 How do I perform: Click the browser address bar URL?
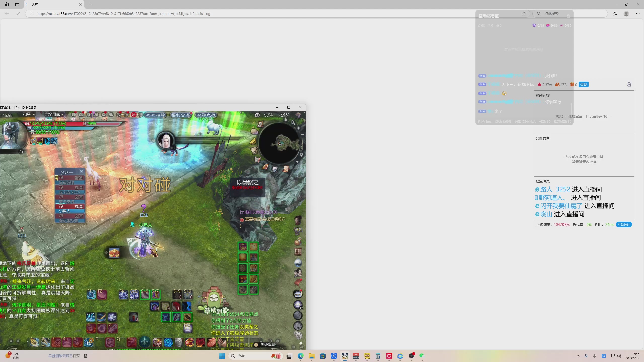click(124, 14)
